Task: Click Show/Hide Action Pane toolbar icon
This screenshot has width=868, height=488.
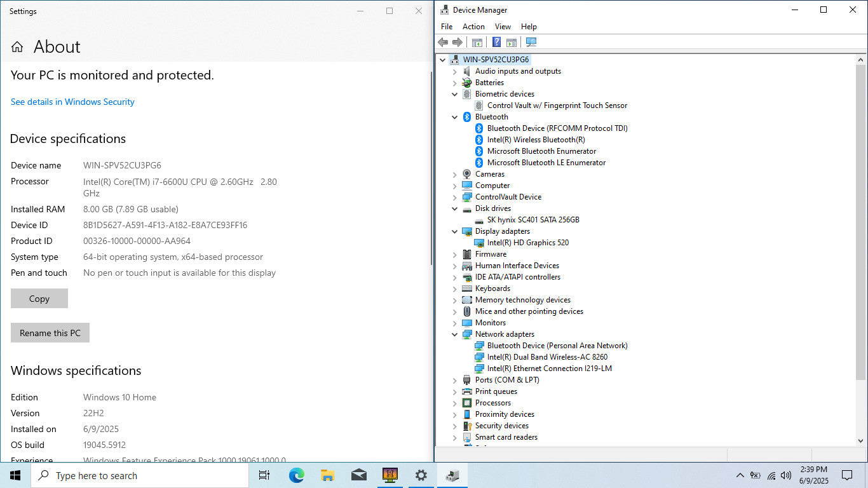Action: point(512,43)
